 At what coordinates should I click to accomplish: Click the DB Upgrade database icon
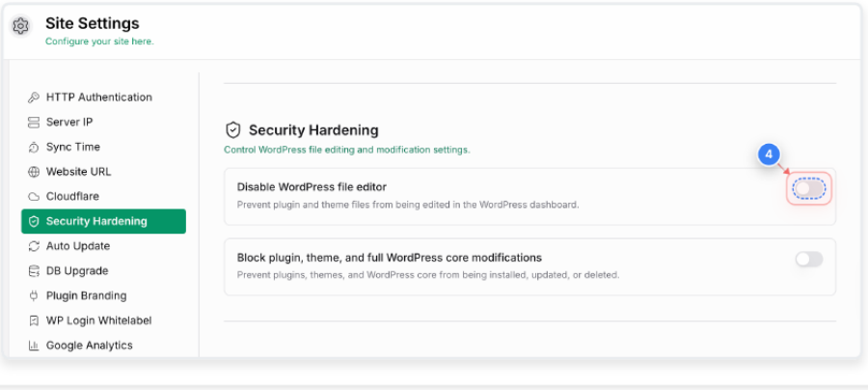click(34, 271)
